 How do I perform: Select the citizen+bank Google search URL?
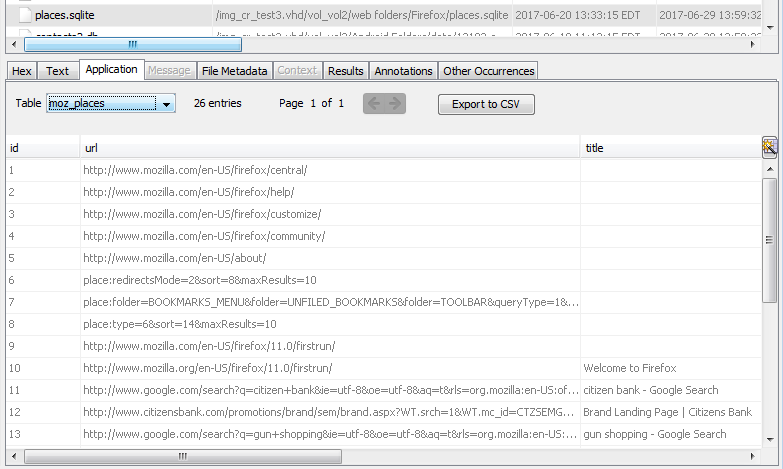tap(331, 390)
